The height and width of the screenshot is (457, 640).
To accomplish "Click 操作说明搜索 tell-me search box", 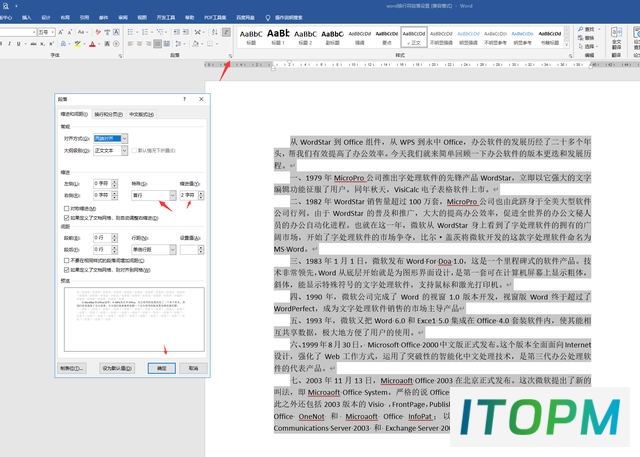I will pyautogui.click(x=289, y=18).
